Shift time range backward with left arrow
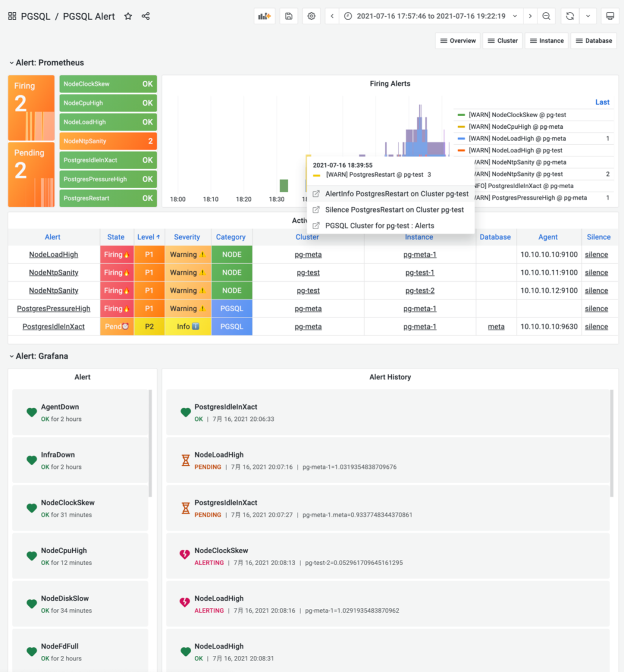 tap(332, 16)
